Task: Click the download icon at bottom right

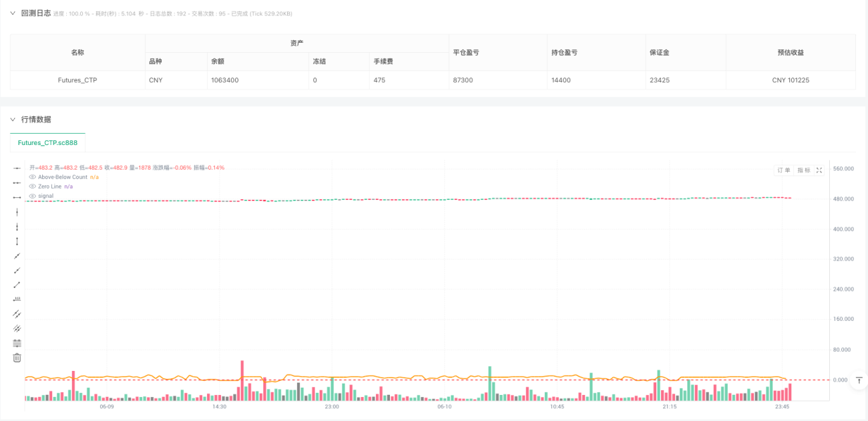Action: (859, 380)
